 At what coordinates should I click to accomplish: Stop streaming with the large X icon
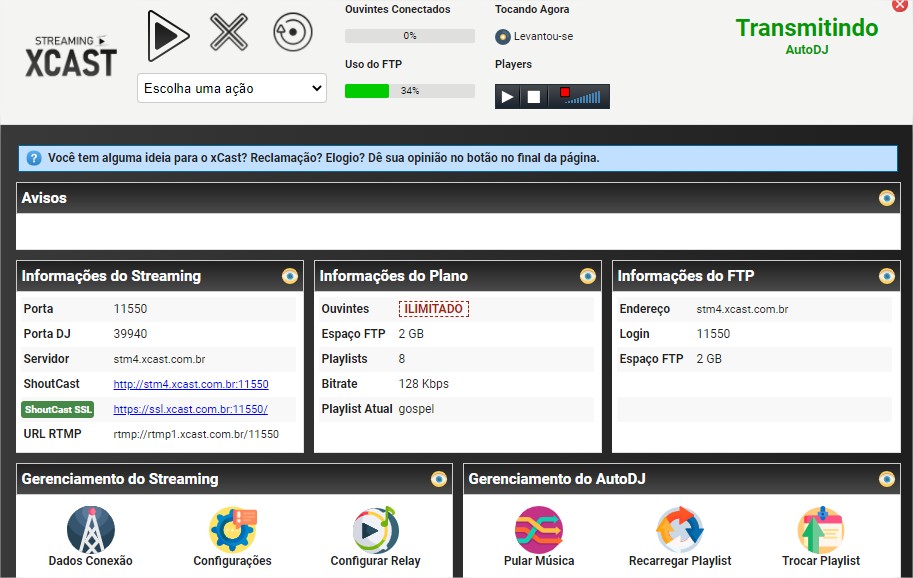(x=229, y=32)
